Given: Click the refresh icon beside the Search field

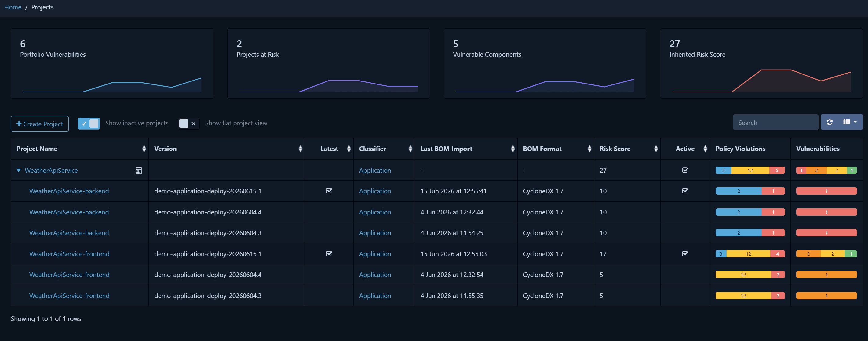Looking at the screenshot, I should [x=830, y=122].
